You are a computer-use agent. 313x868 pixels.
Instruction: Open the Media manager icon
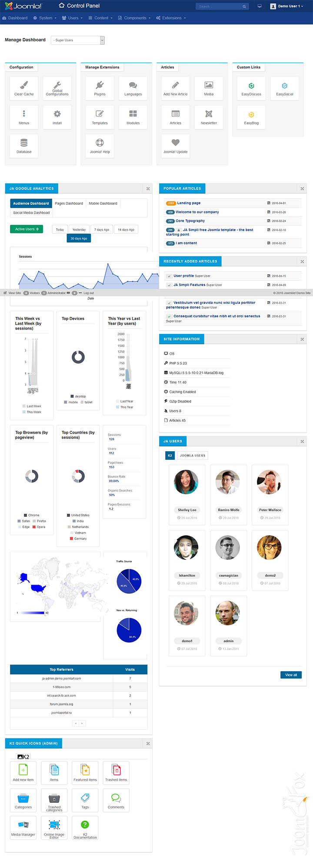coord(209,88)
